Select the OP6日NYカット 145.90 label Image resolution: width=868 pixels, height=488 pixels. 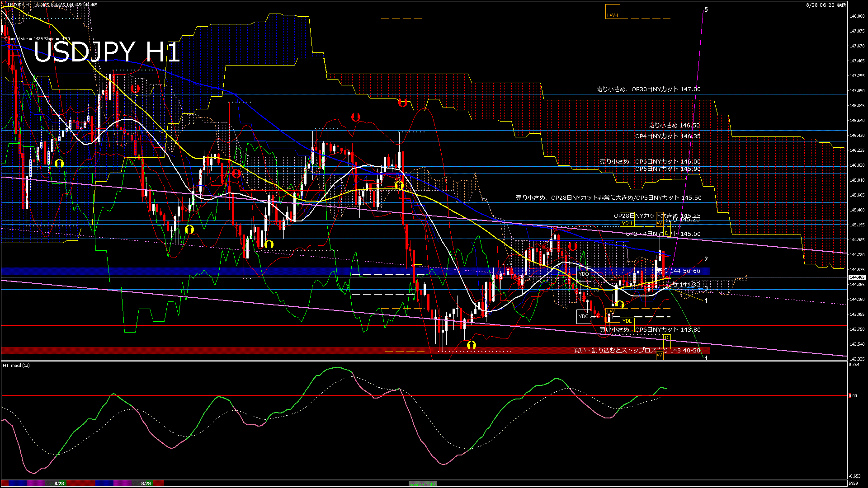point(668,169)
